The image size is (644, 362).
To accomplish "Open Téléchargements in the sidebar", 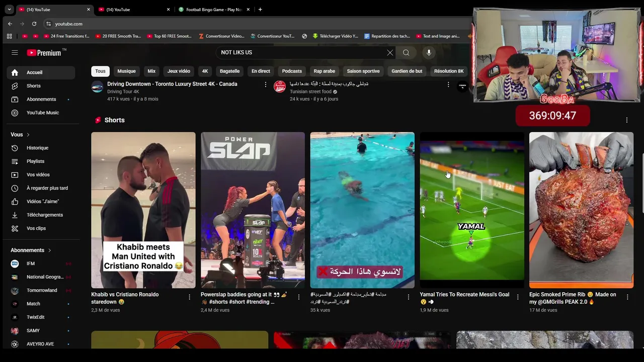I will coord(41,215).
